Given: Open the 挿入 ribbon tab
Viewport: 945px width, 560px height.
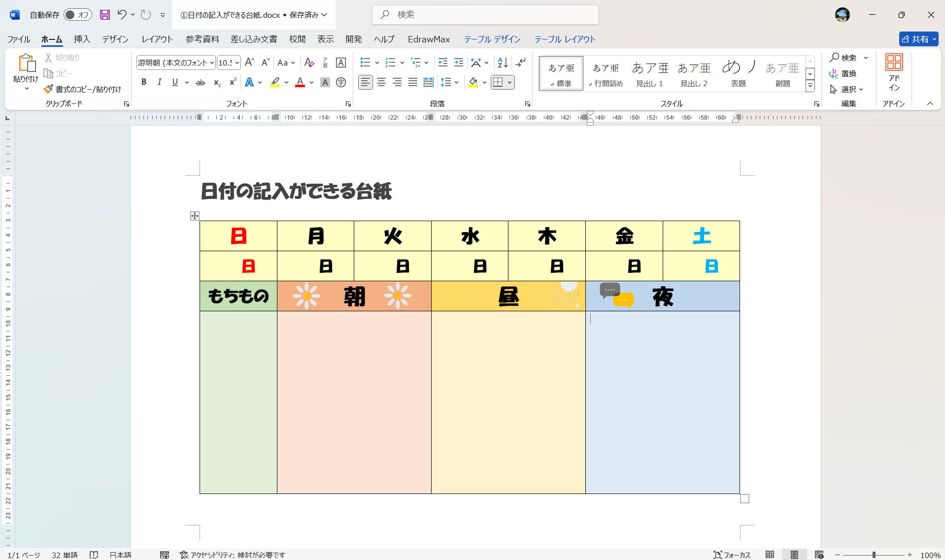Looking at the screenshot, I should click(81, 39).
